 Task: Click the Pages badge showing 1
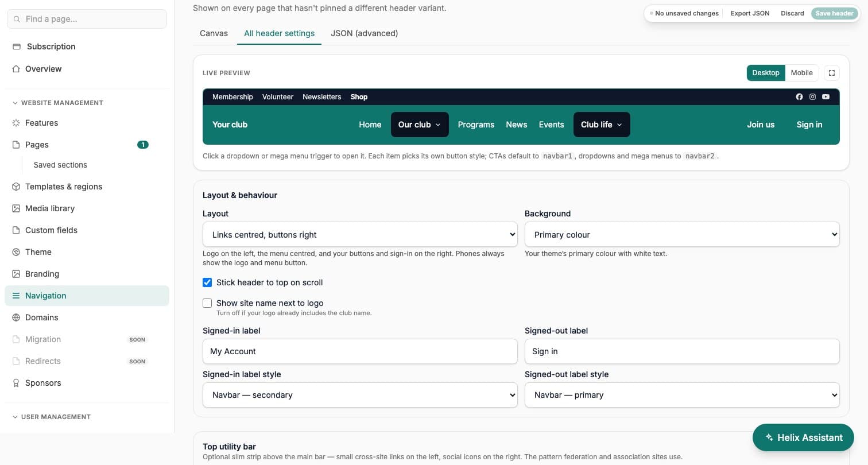(142, 145)
